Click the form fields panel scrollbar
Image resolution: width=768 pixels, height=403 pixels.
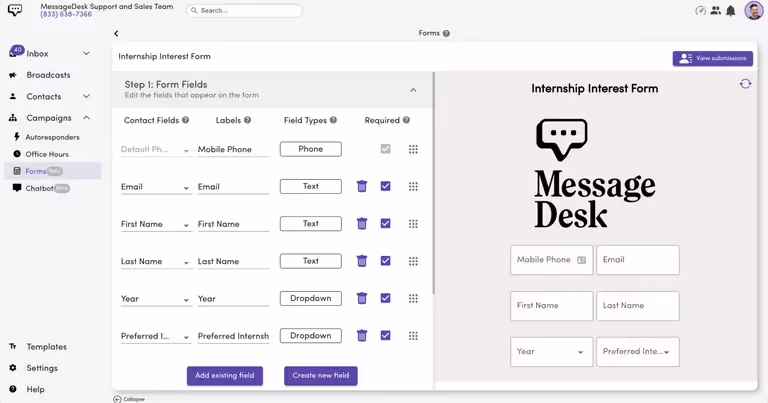[x=433, y=182]
